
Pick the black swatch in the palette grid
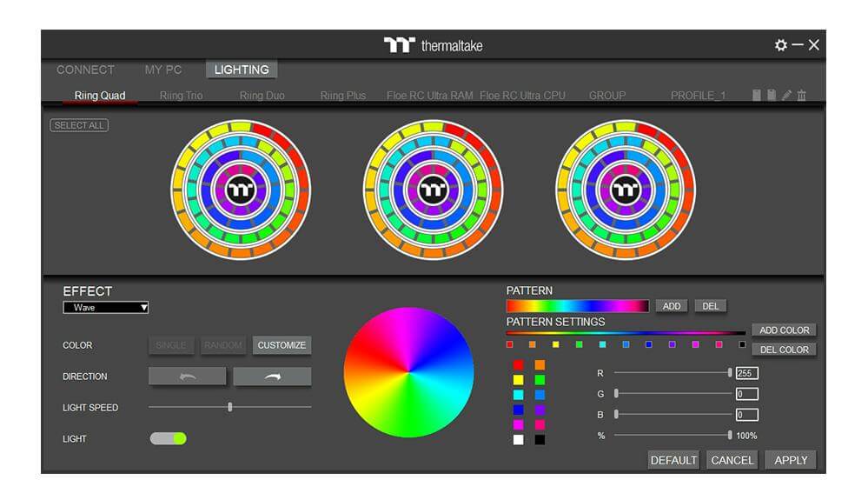pos(540,440)
